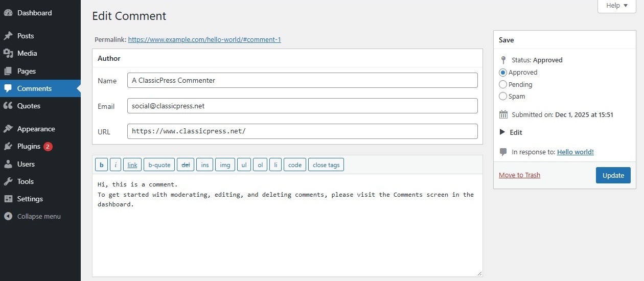644x281 pixels.
Task: Click the li quicktag button
Action: pyautogui.click(x=275, y=165)
